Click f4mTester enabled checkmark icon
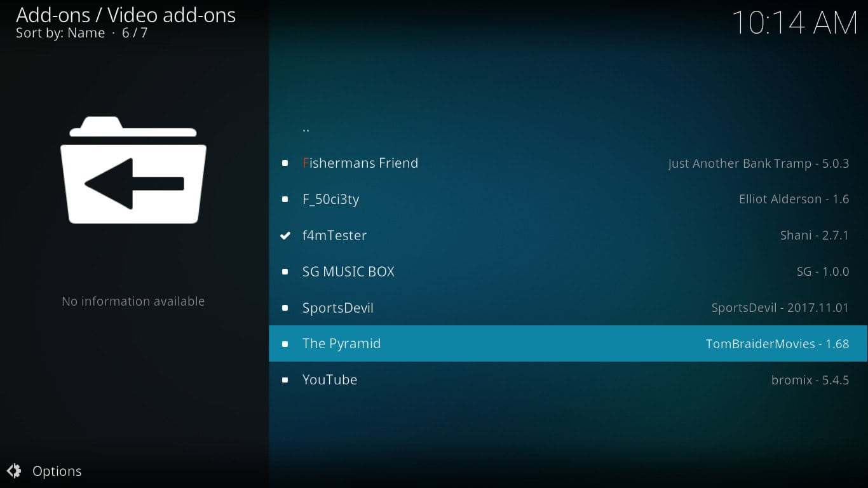Image resolution: width=868 pixels, height=488 pixels. 285,235
